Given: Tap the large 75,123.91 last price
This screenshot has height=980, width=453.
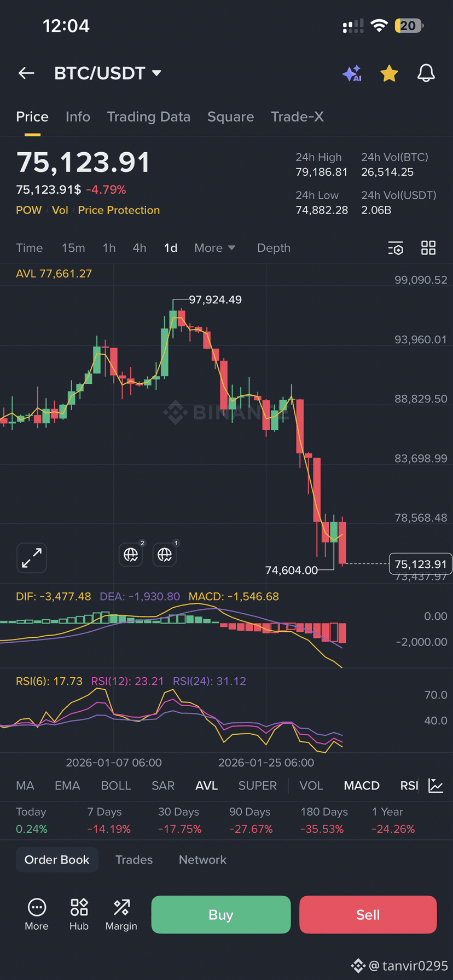Looking at the screenshot, I should pos(83,163).
